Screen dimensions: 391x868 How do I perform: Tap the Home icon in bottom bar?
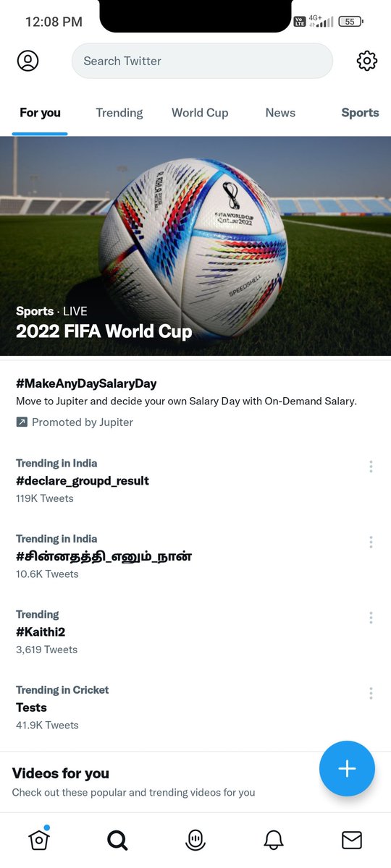click(39, 839)
